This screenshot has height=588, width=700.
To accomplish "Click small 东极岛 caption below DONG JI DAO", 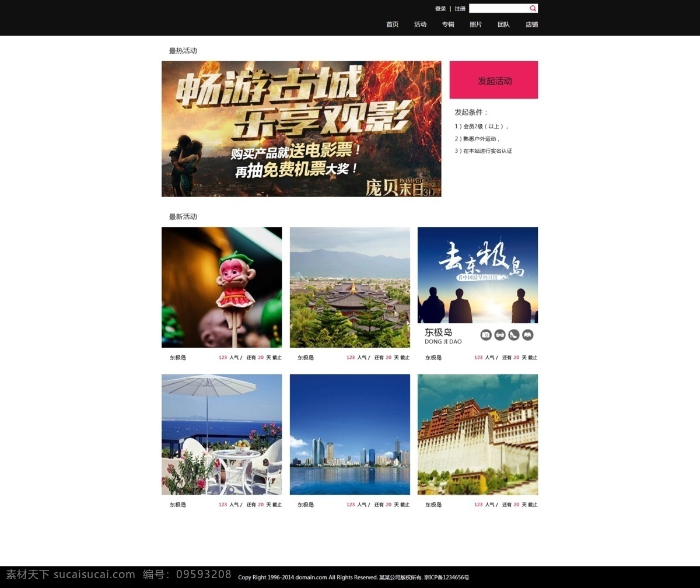I will (x=433, y=358).
